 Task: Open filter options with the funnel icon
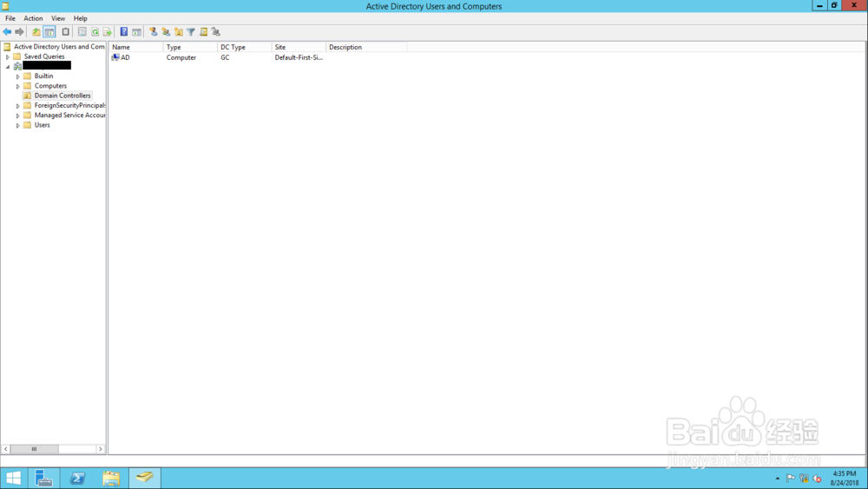pyautogui.click(x=190, y=32)
